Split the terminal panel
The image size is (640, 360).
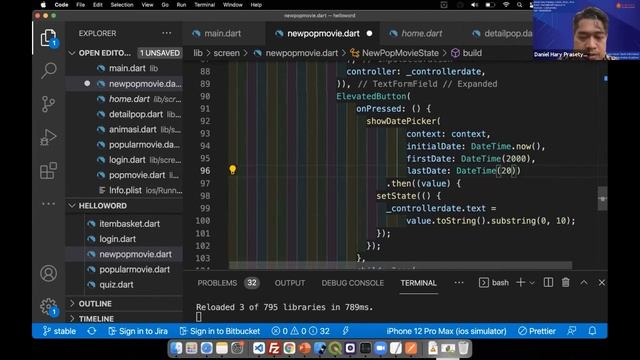tap(548, 282)
